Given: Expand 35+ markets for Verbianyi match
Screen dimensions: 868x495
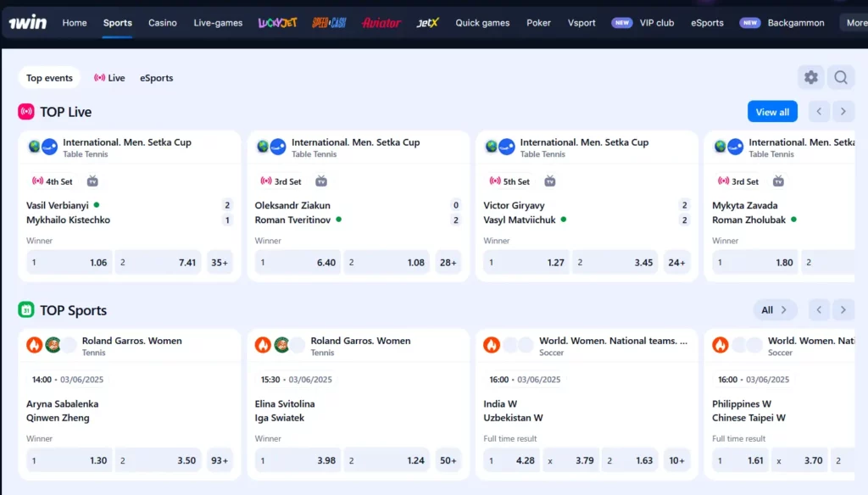Looking at the screenshot, I should tap(220, 263).
